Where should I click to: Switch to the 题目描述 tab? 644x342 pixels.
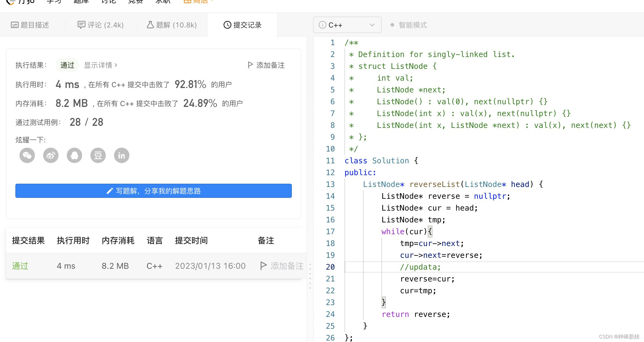coord(30,25)
